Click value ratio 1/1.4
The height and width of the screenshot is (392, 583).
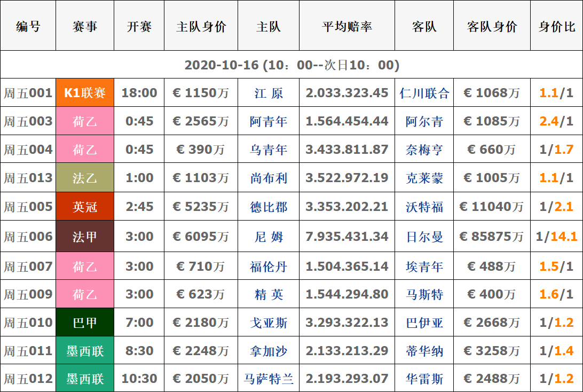click(557, 350)
